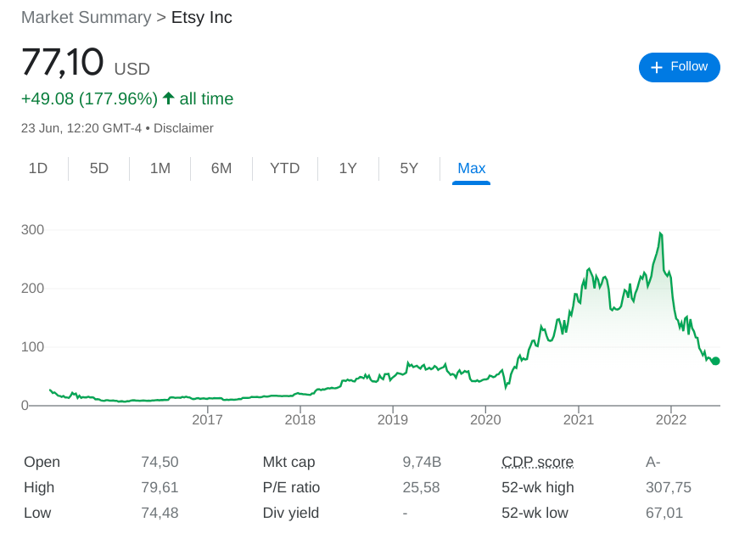
Task: Select the YTD tab
Action: 285,168
